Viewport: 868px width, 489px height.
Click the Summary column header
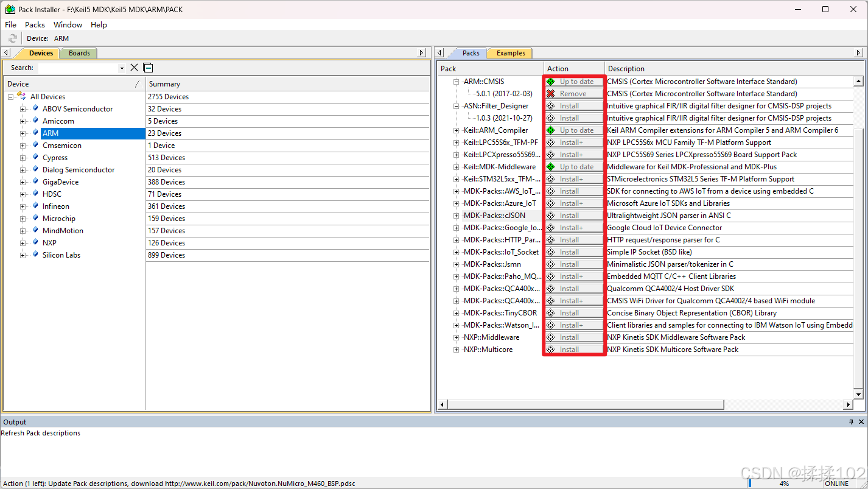[287, 84]
